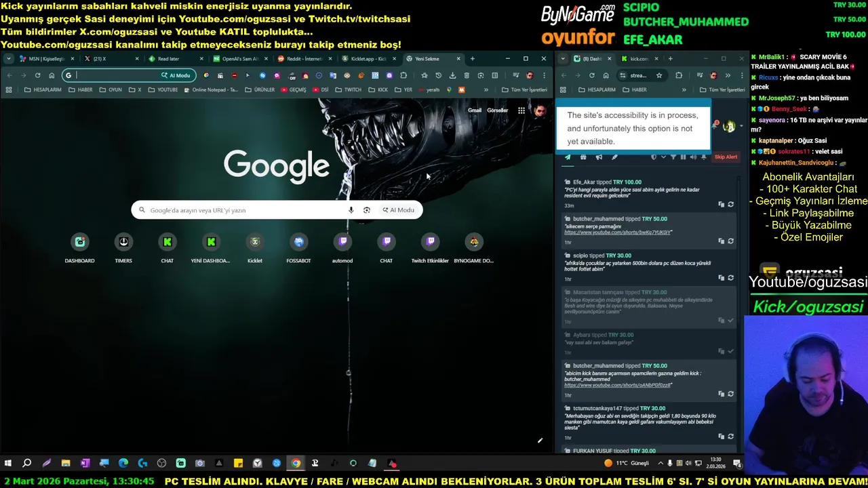The width and height of the screenshot is (868, 488).
Task: Click the Skip Alert button
Action: [x=726, y=157]
